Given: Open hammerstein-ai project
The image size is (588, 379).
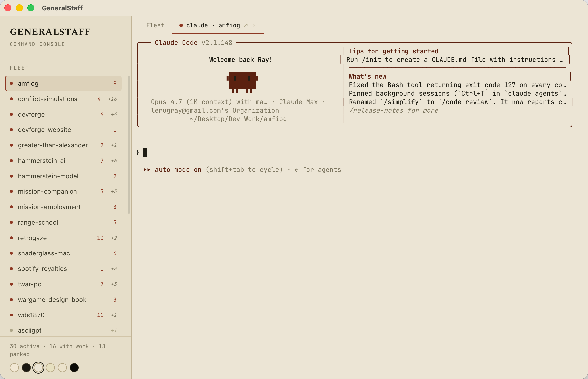Looking at the screenshot, I should pyautogui.click(x=63, y=161).
